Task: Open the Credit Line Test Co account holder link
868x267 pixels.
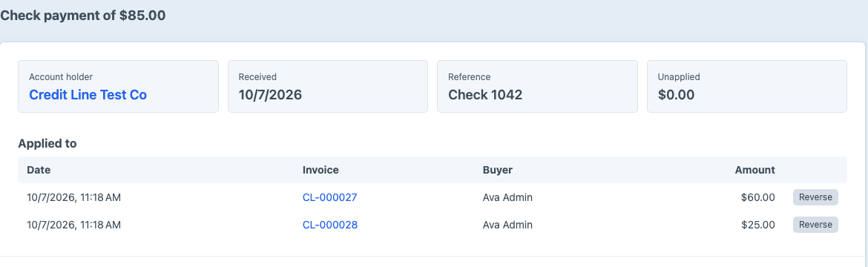Action: coord(88,95)
